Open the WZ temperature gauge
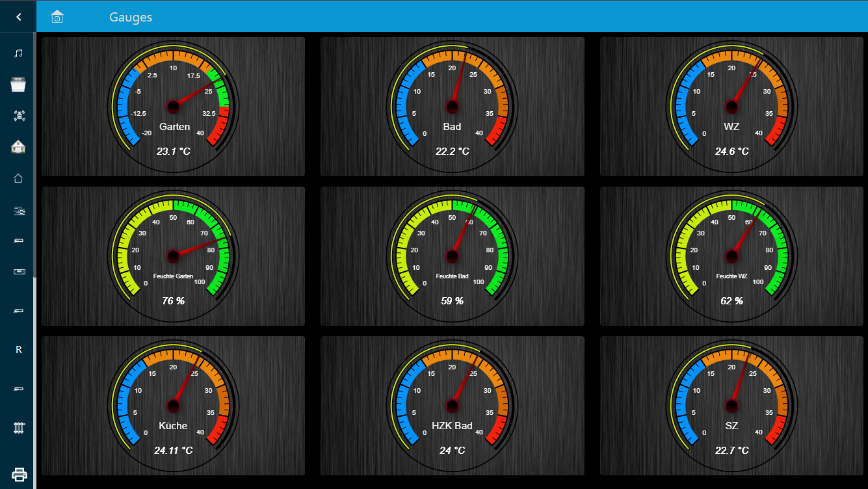The image size is (868, 489). pos(732,107)
